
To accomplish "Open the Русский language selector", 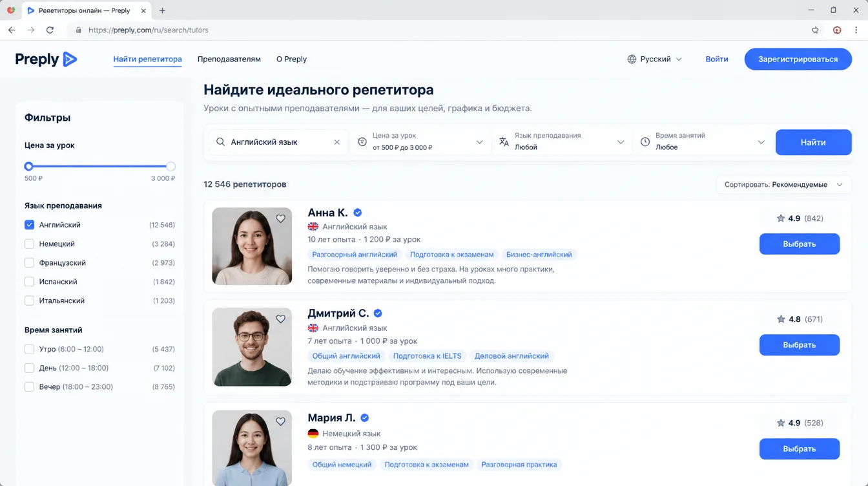I will click(x=654, y=59).
